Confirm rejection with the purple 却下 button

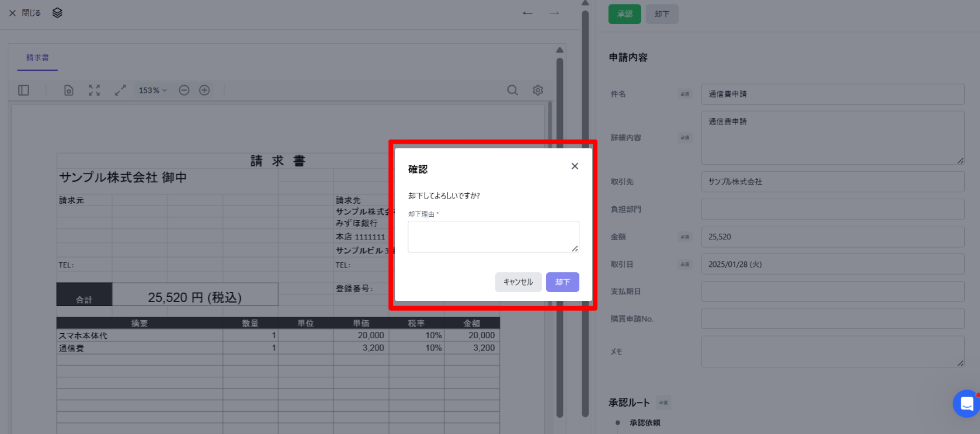coord(562,282)
